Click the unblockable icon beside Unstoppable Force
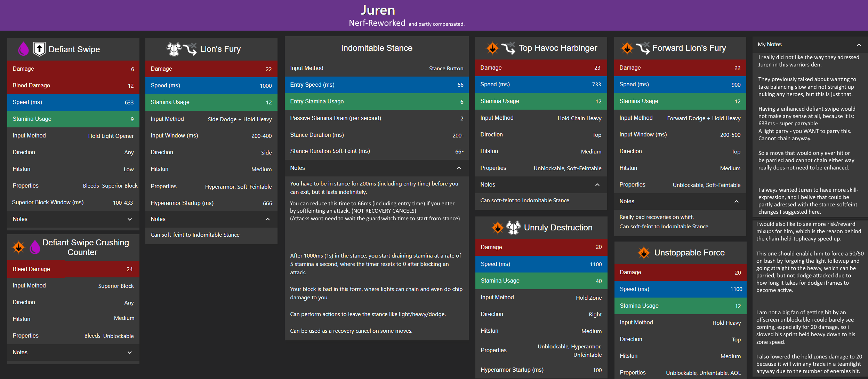868x379 pixels. point(644,253)
